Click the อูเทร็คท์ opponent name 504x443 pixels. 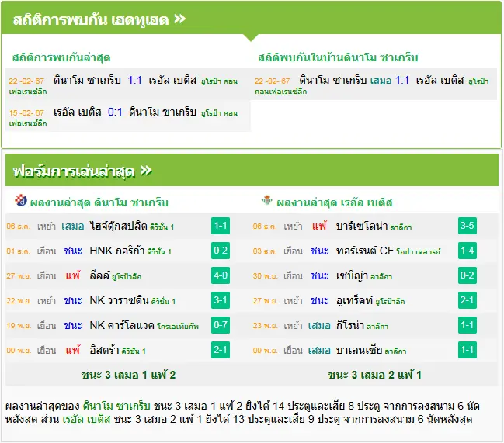point(355,300)
